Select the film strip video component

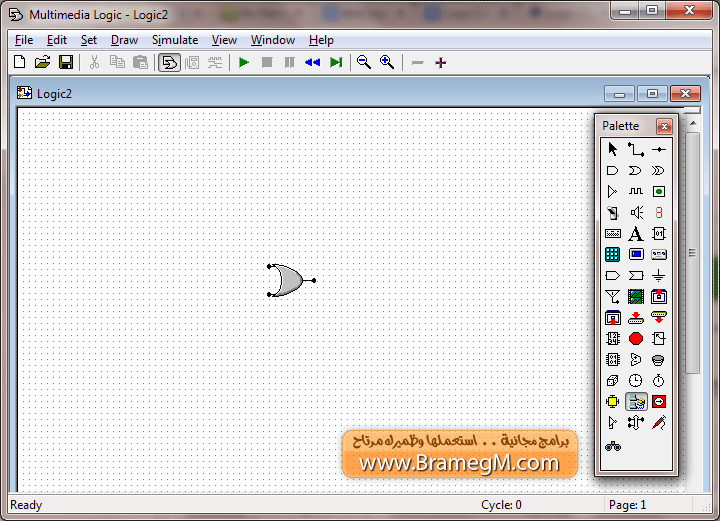point(636,297)
